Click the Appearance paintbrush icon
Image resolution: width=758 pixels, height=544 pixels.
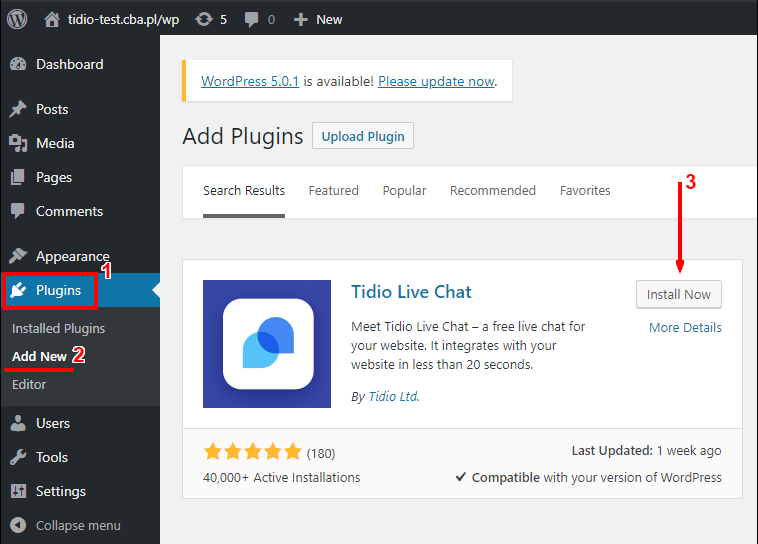pos(18,256)
